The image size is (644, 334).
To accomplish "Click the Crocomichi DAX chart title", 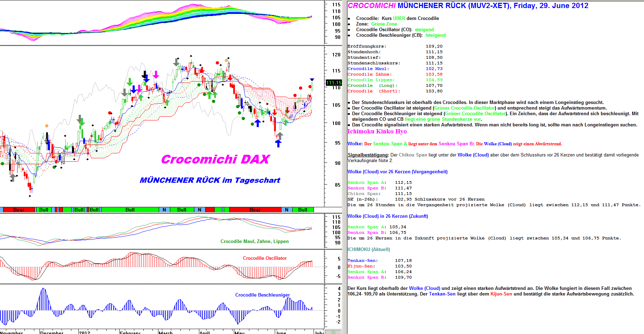I will tap(215, 159).
